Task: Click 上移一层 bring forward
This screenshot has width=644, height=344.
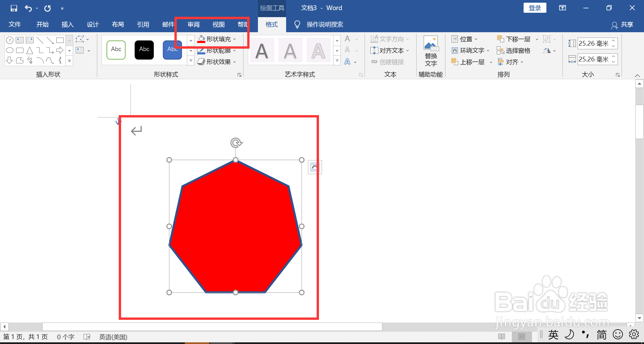Action: coord(468,62)
